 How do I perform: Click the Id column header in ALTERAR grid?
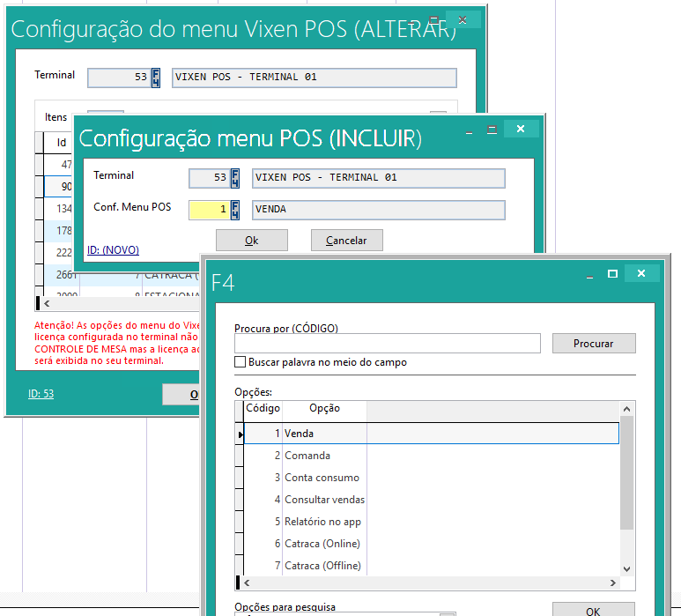click(x=58, y=143)
